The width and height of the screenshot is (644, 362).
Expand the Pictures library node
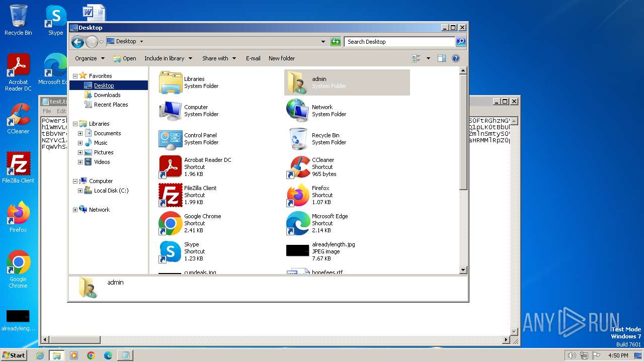pyautogui.click(x=80, y=152)
